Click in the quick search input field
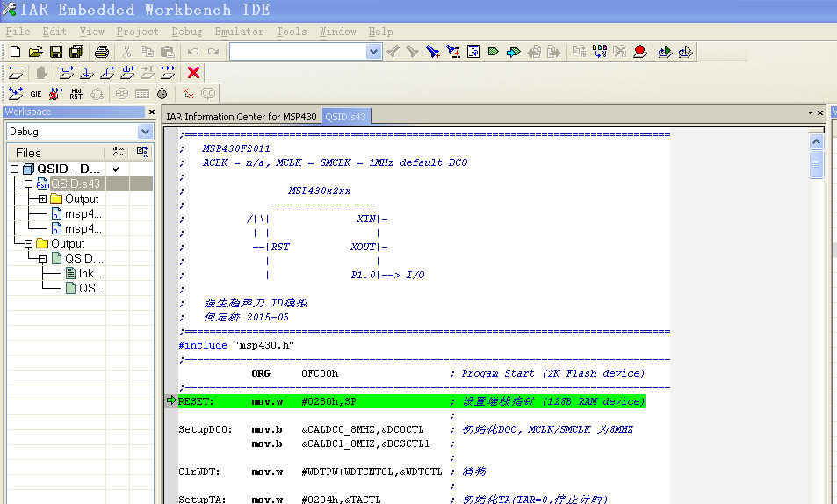Viewport: 837px width, 504px height. point(298,52)
